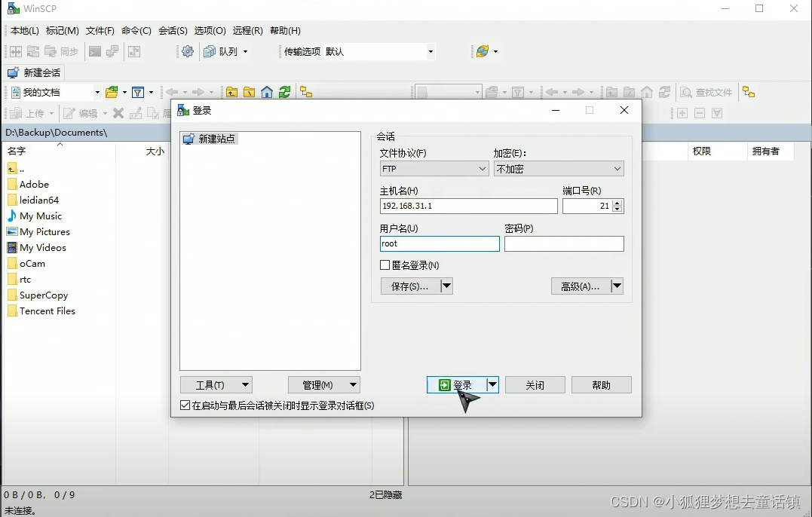Image resolution: width=812 pixels, height=517 pixels.
Task: Click the 主机名 host name field
Action: pyautogui.click(x=469, y=206)
